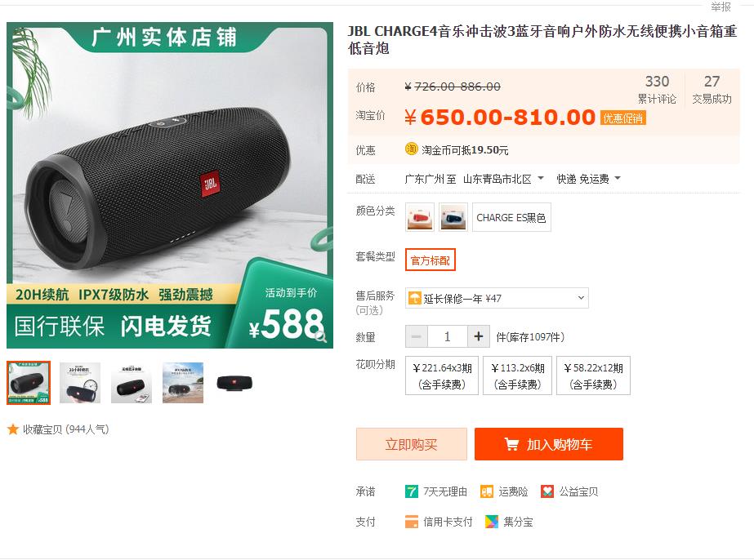Click the 立即购买 buy now button
The height and width of the screenshot is (560, 754).
click(x=412, y=444)
